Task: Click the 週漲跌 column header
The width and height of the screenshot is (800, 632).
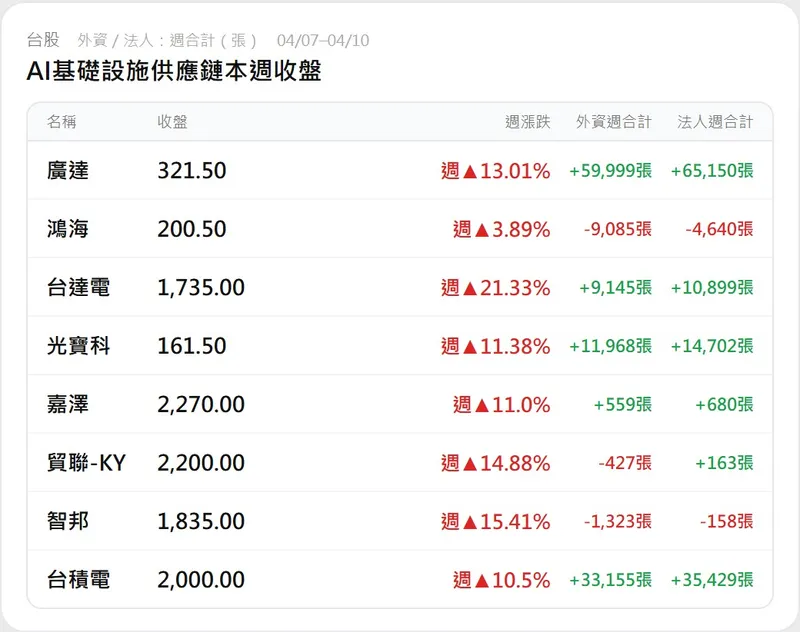Action: click(527, 122)
